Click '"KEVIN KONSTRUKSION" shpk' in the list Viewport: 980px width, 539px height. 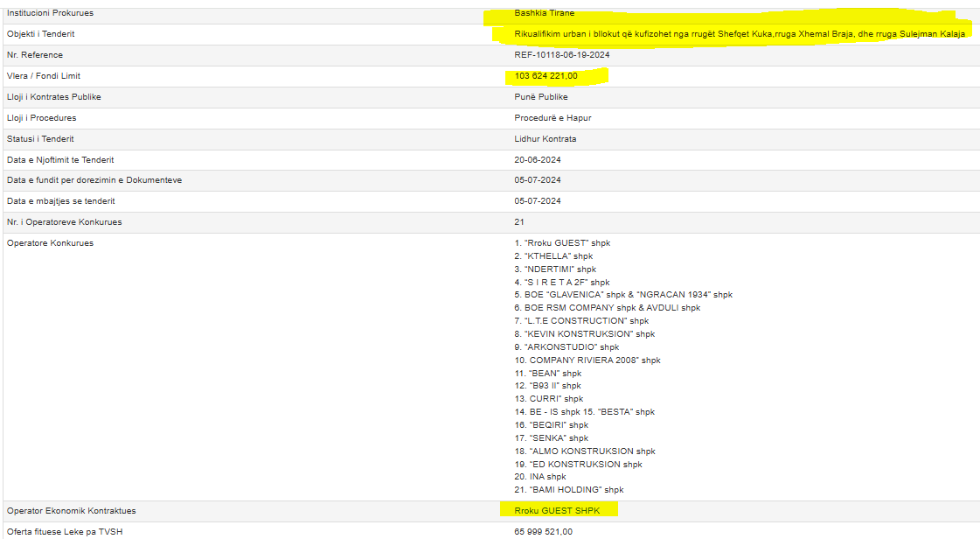tap(584, 334)
